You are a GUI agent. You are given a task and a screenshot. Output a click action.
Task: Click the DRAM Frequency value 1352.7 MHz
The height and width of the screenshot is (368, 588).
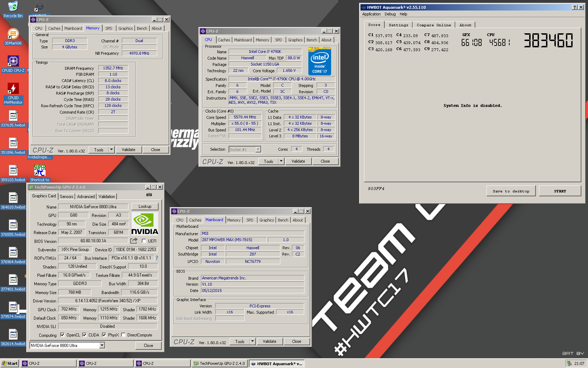[x=113, y=68]
